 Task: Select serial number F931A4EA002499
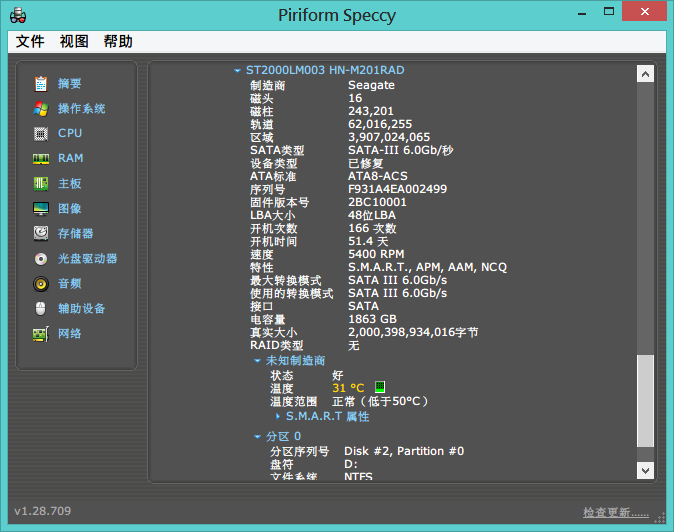[x=398, y=189]
